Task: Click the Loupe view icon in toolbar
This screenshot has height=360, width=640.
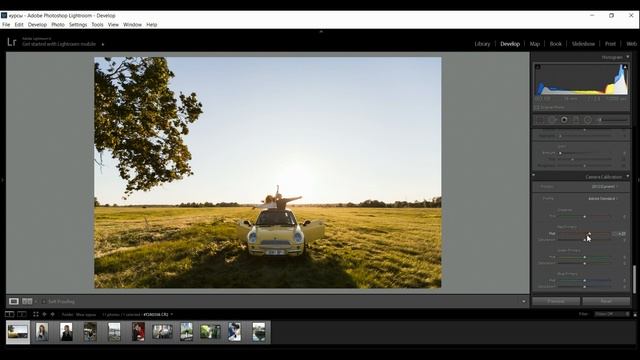Action: coord(13,301)
